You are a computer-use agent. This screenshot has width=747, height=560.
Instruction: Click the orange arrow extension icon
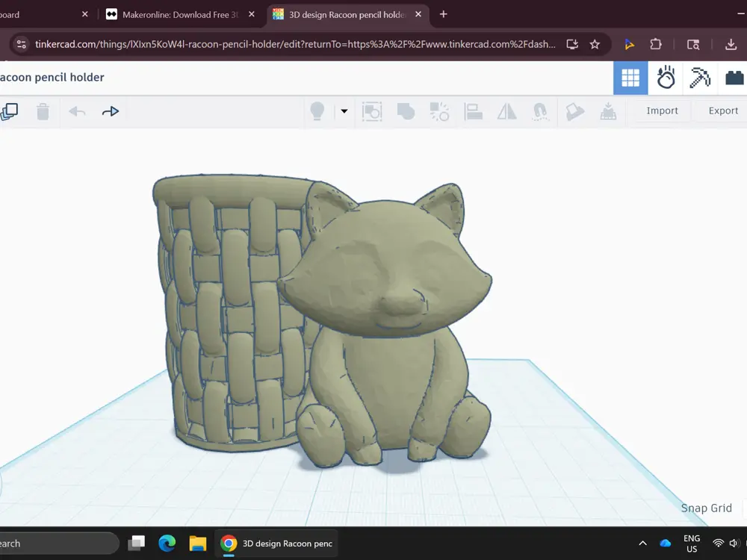pyautogui.click(x=629, y=44)
